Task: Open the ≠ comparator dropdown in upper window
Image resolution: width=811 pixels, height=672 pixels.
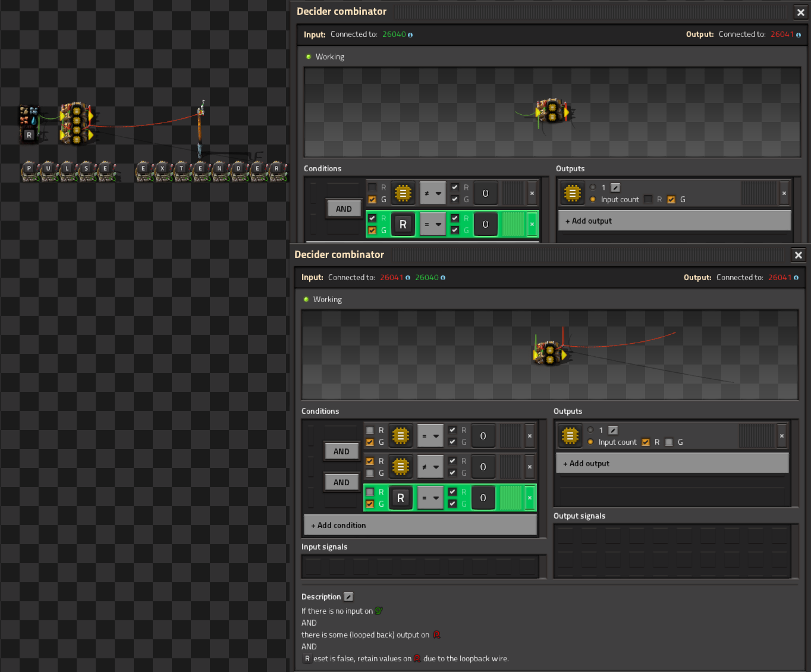Action: [x=432, y=193]
